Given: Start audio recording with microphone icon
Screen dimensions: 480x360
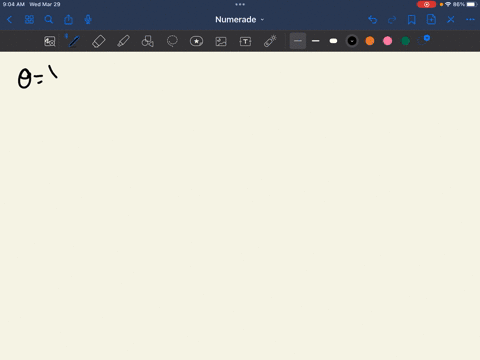Looking at the screenshot, I should click(88, 20).
